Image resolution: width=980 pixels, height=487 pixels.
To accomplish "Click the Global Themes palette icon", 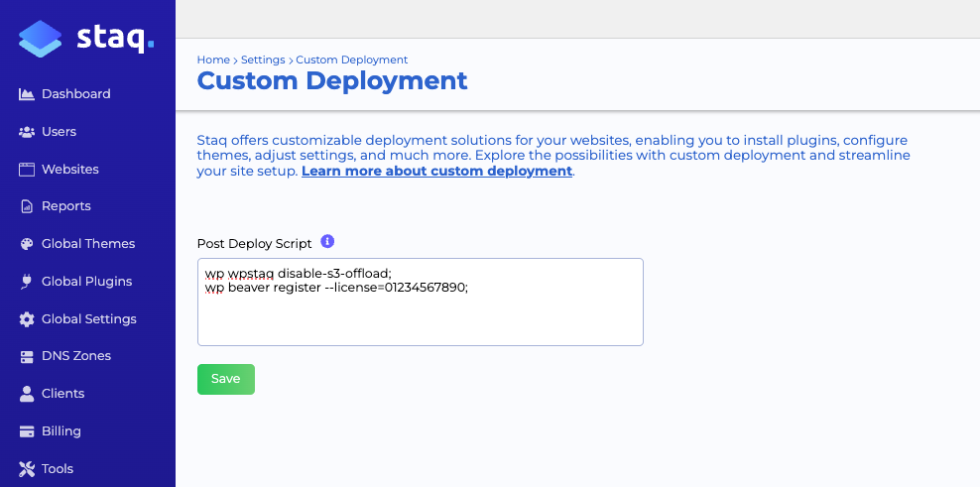I will [27, 244].
